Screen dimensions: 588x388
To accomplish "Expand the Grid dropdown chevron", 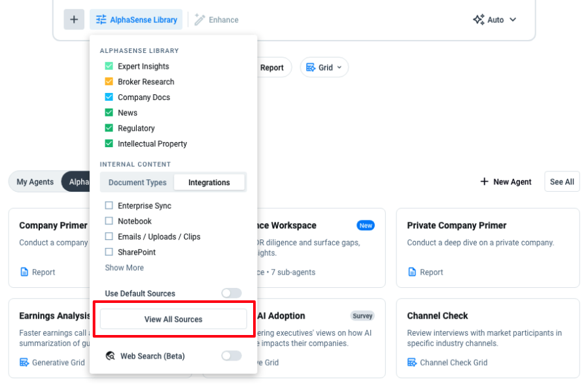I will [339, 67].
